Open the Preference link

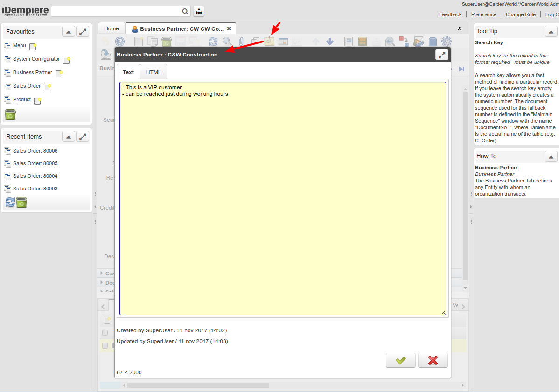click(x=483, y=14)
